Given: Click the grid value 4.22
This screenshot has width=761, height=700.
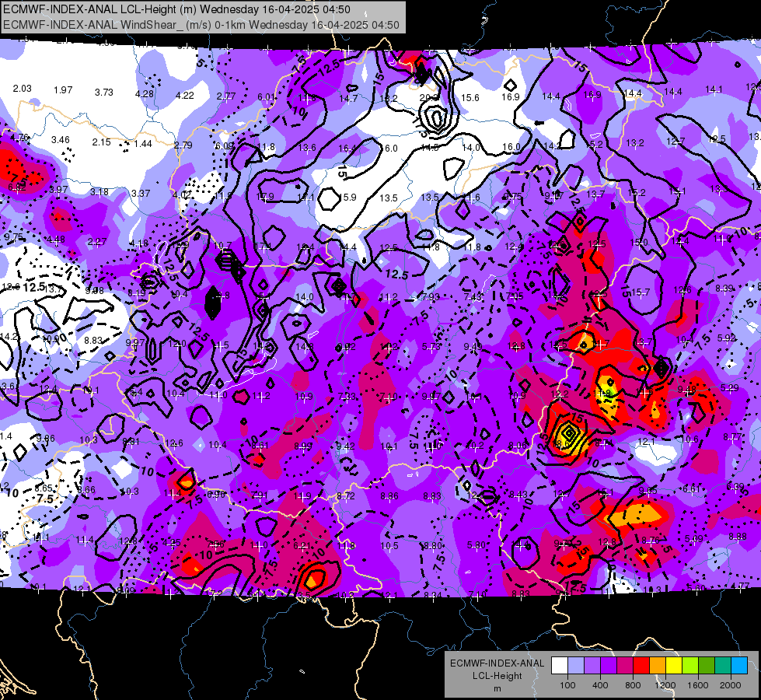Looking at the screenshot, I should coord(185,95).
